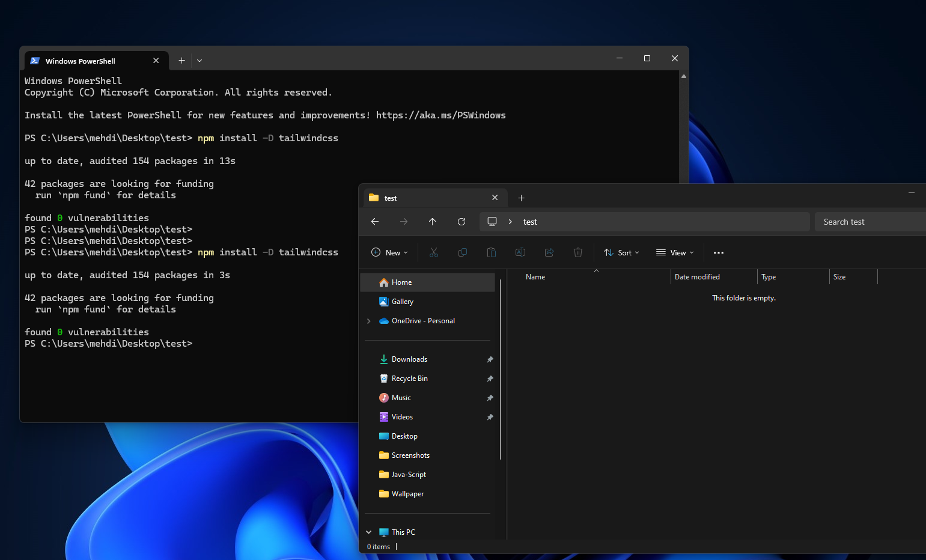Click into the Search test box

tap(870, 222)
